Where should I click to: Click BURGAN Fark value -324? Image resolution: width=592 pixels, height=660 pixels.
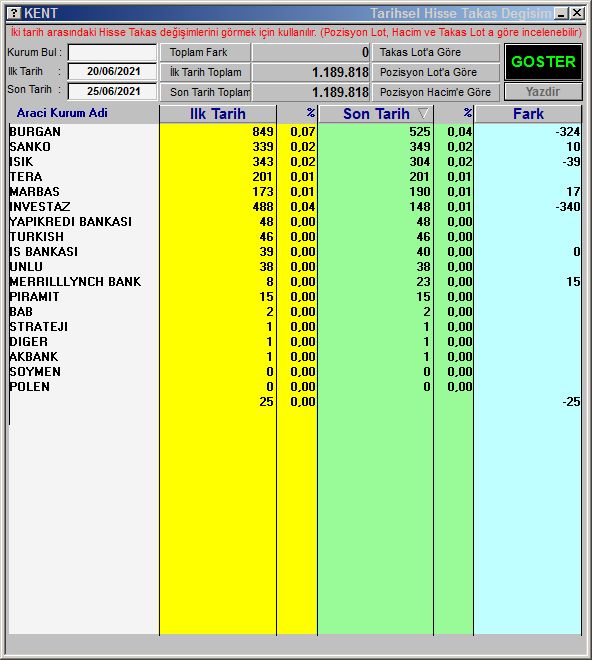coord(568,132)
